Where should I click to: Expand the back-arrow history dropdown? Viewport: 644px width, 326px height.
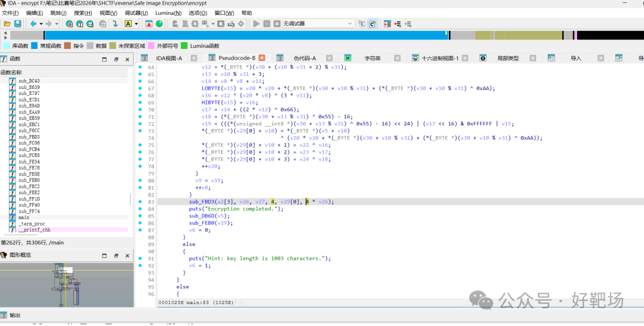(41, 24)
